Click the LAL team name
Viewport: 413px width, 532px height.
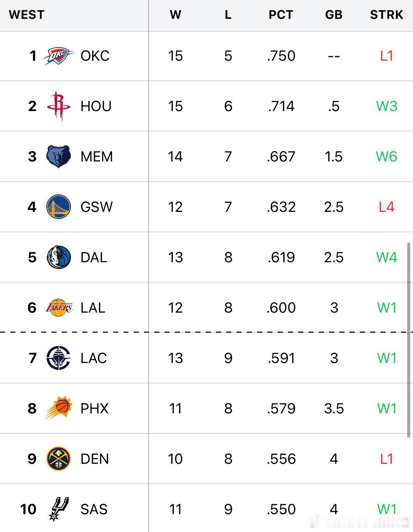(93, 308)
